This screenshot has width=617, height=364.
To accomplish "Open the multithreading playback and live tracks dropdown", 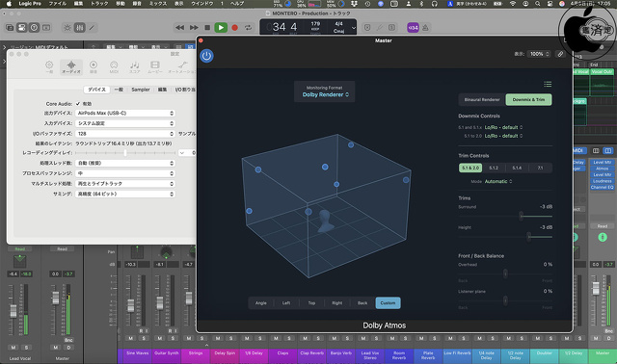I will (x=125, y=184).
